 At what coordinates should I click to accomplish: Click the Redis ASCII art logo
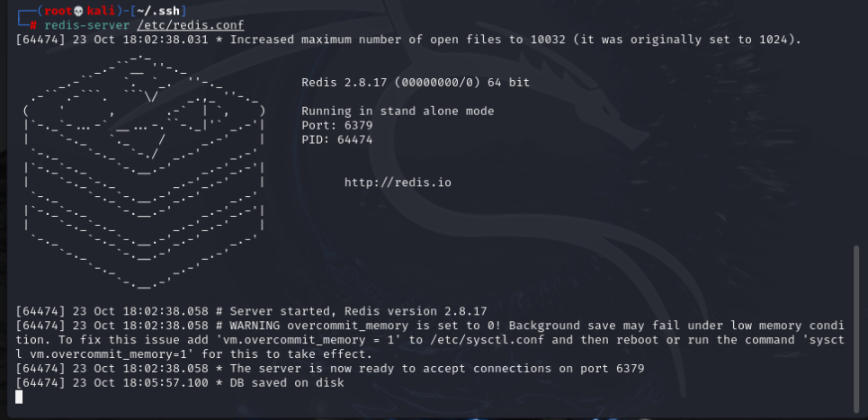144,171
